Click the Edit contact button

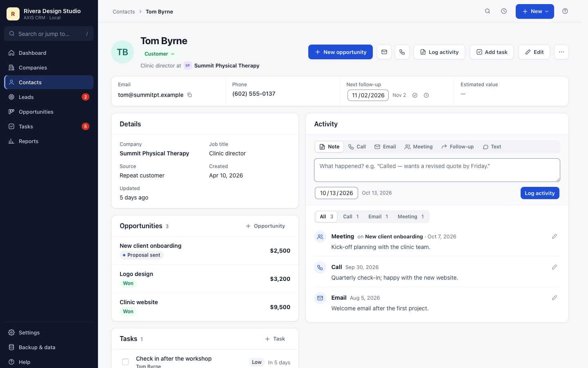(x=534, y=52)
